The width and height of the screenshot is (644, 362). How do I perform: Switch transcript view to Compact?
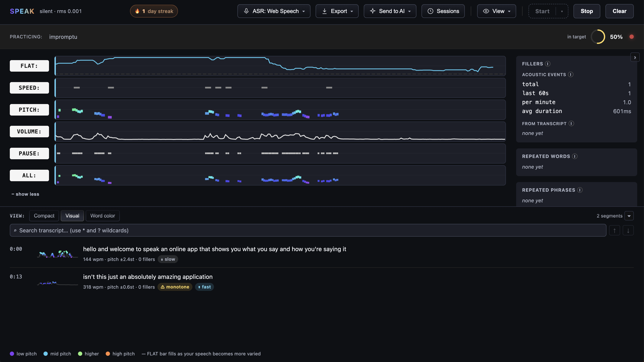44,216
